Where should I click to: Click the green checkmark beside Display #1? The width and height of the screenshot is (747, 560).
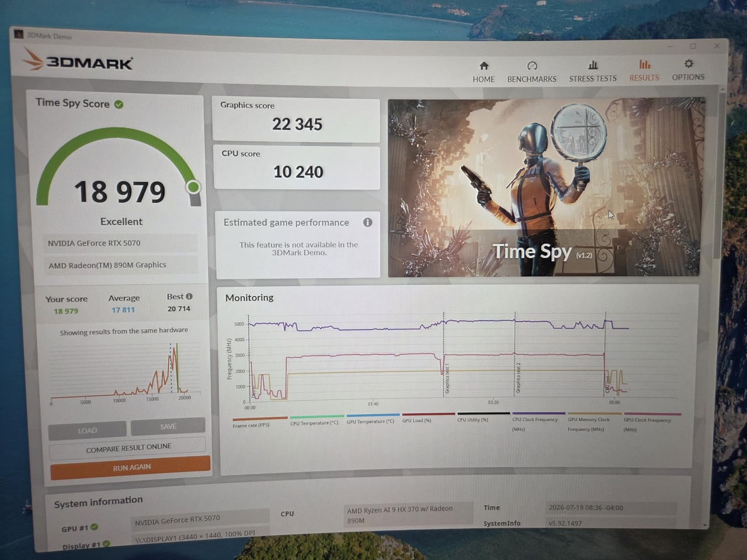(x=106, y=544)
